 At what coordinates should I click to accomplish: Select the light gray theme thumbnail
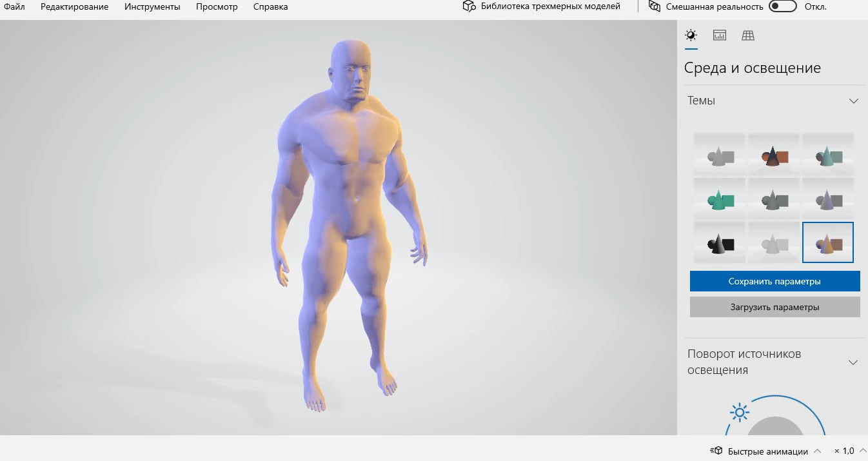click(720, 155)
